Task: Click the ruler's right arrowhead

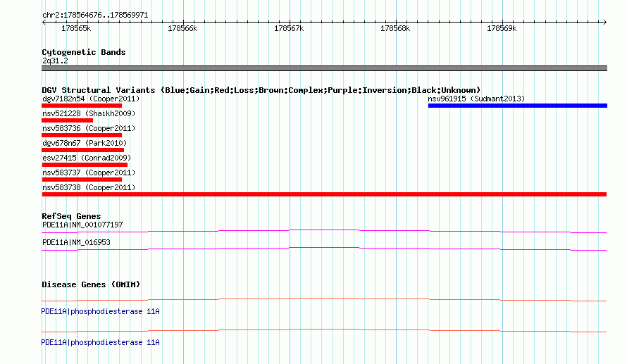Action: 605,22
